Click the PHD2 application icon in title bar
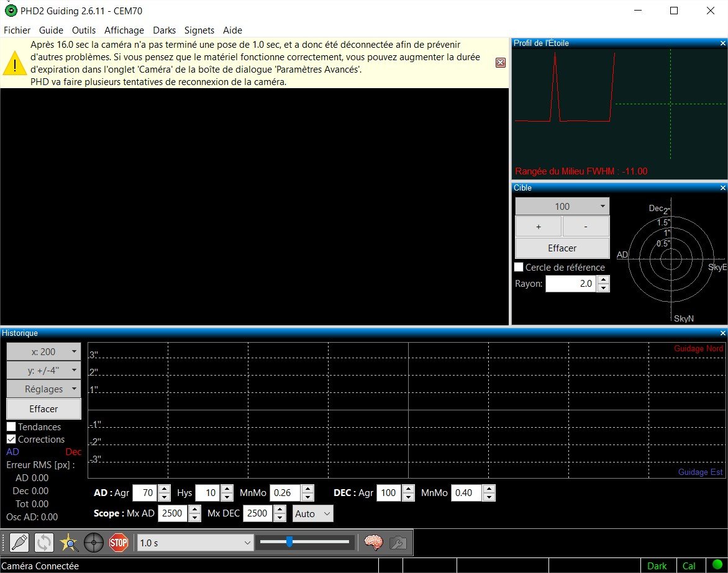Screen dimensions: 728x573 pos(10,10)
